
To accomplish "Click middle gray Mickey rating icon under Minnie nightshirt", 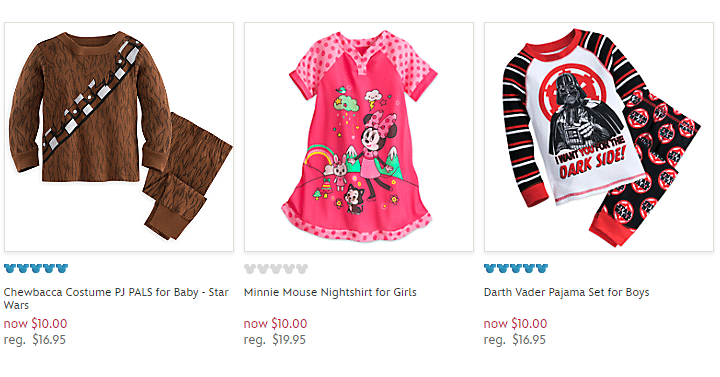I will tap(276, 269).
